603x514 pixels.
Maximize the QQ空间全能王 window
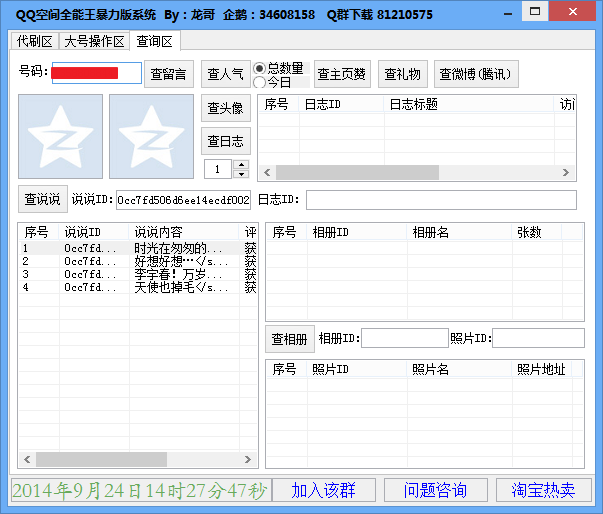click(x=535, y=12)
